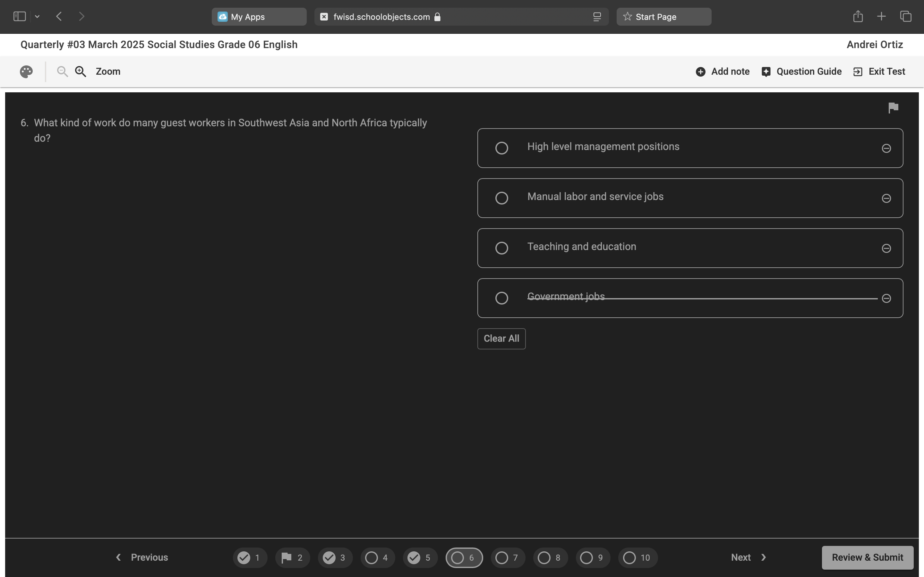Open the color theme palette icon

point(26,72)
